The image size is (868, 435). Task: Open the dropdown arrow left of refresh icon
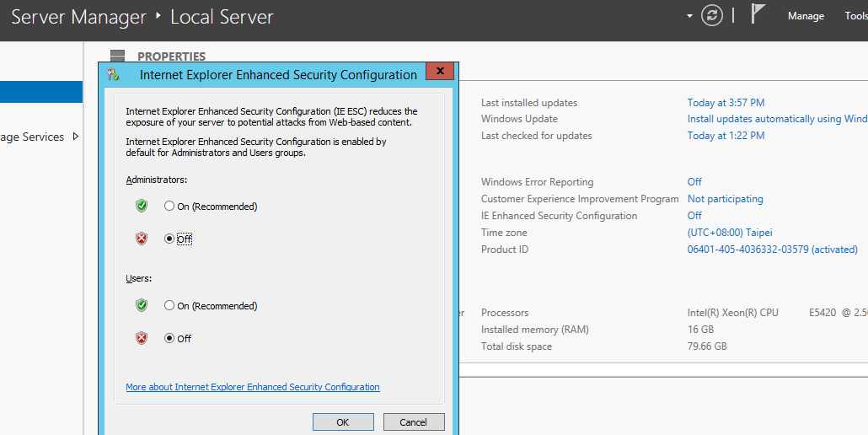click(x=689, y=16)
